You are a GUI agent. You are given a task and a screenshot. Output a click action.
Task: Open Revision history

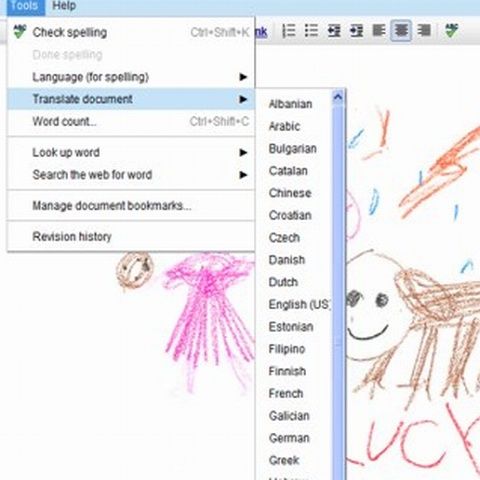click(x=131, y=237)
